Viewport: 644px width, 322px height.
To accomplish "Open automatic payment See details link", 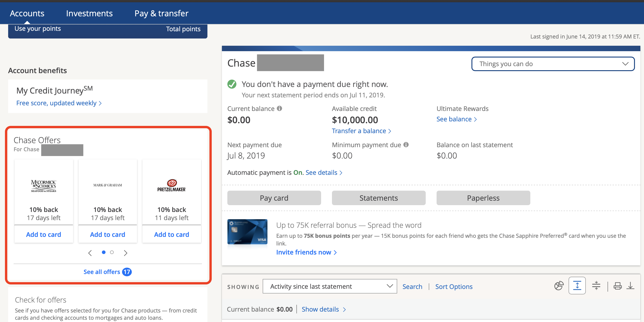I will point(324,173).
